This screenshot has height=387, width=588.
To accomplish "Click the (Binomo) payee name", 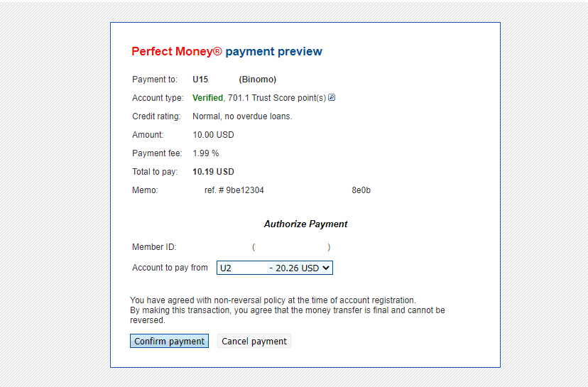I will (257, 80).
